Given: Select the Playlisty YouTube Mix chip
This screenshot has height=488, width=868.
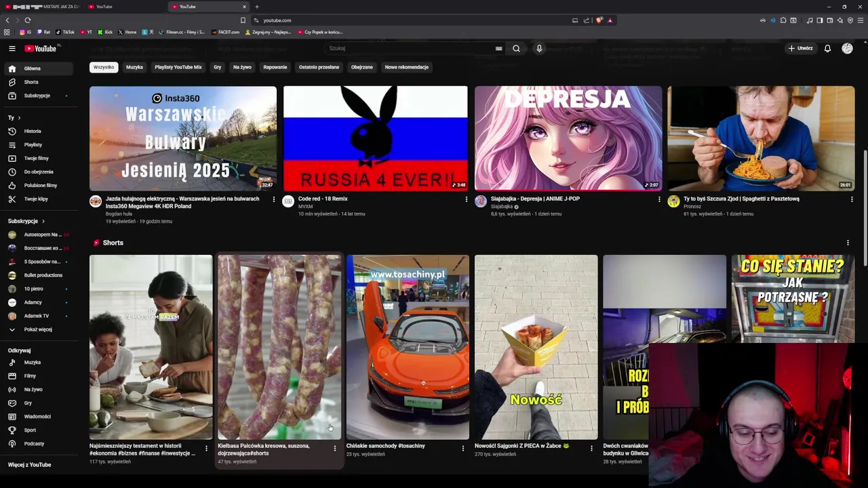Looking at the screenshot, I should [178, 67].
